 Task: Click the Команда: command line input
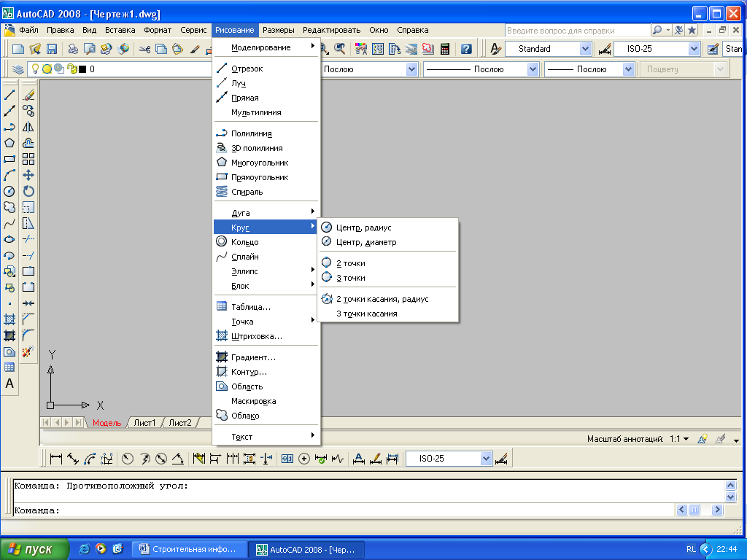343,510
